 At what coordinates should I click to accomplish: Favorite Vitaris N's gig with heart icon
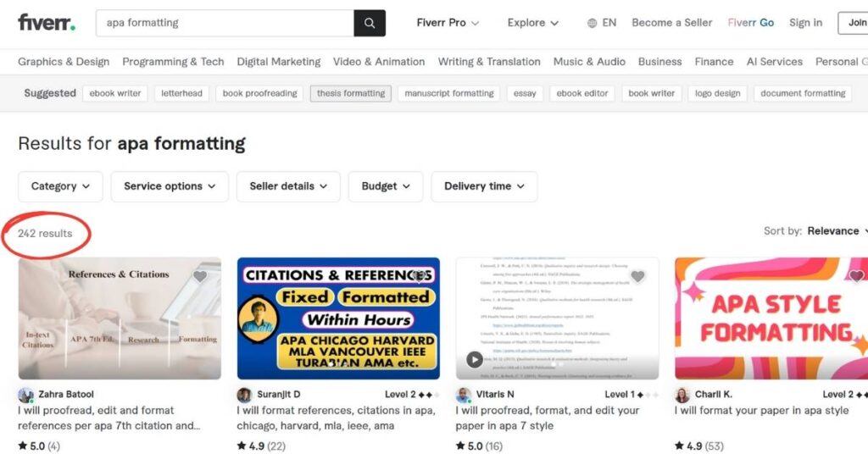637,276
